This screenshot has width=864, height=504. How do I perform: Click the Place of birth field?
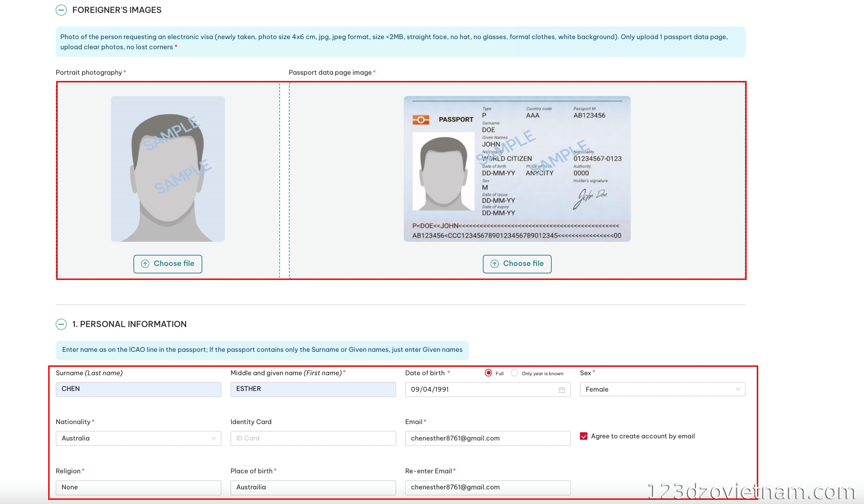[x=313, y=488]
